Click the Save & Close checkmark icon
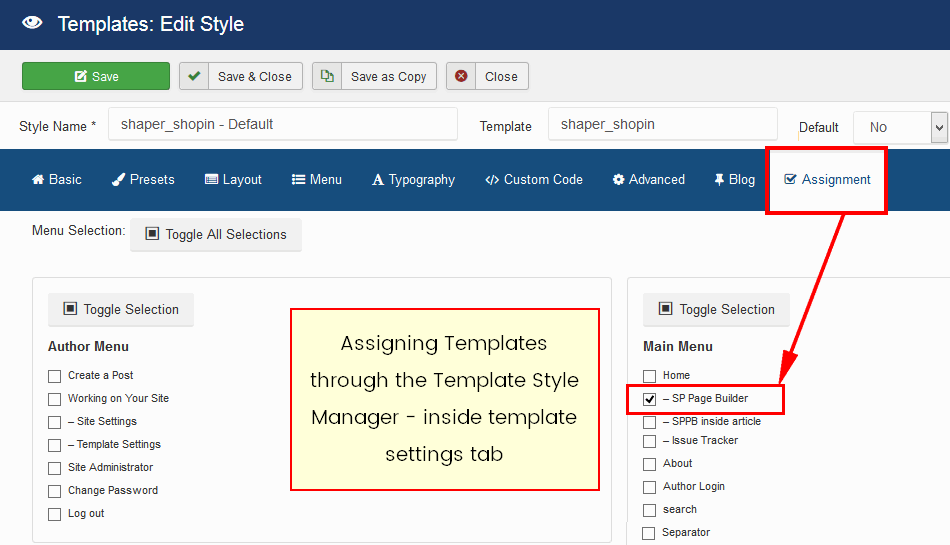 tap(194, 76)
